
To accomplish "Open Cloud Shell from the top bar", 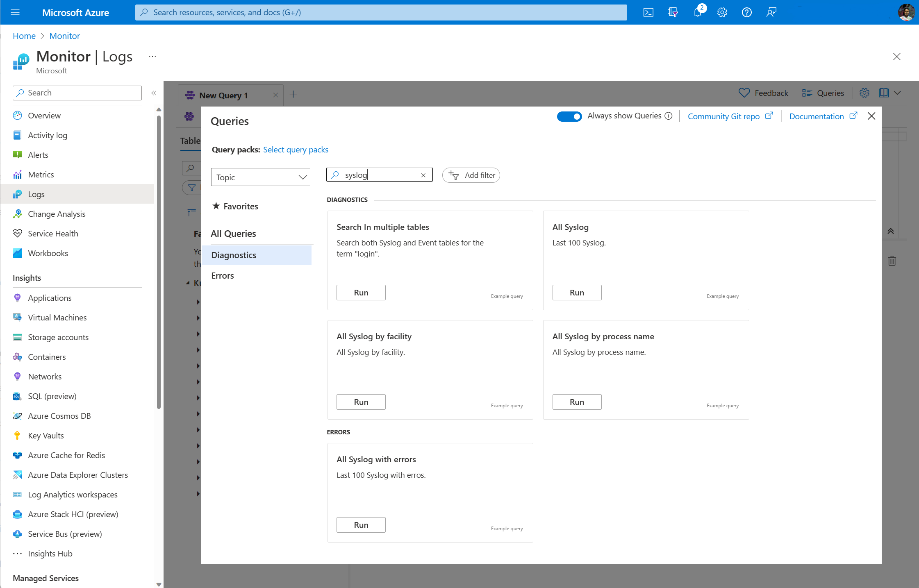I will (648, 12).
